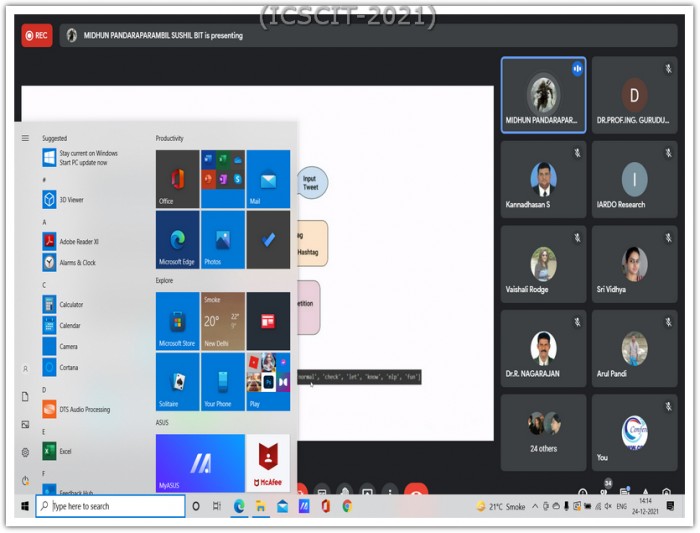Click the Power icon in Start sidebar
The width and height of the screenshot is (700, 533).
pyautogui.click(x=25, y=481)
